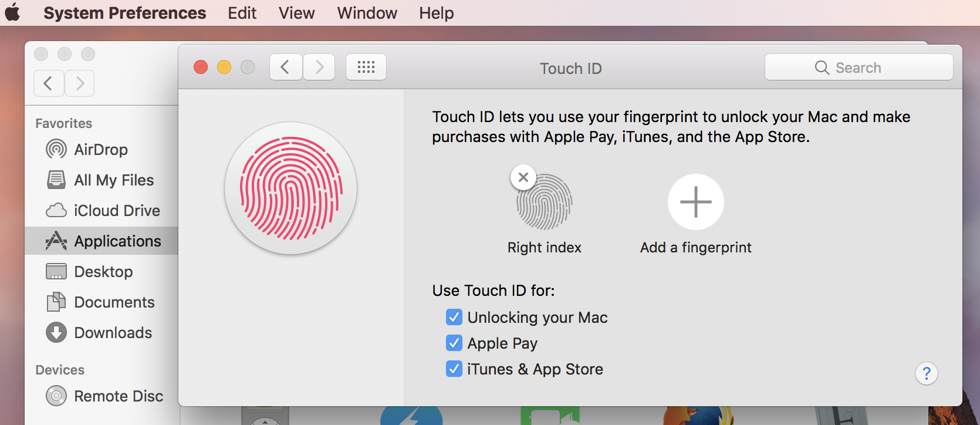The image size is (980, 425).
Task: Go back in the Finder window
Action: pos(49,83)
